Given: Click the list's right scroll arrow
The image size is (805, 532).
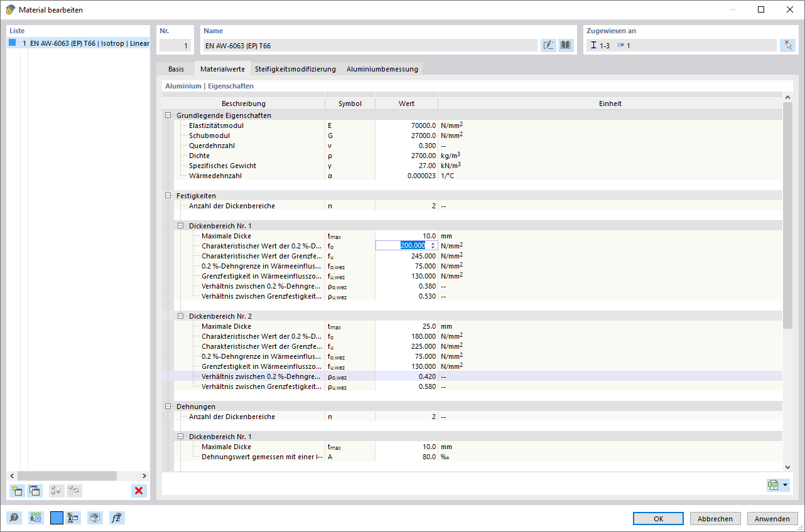Looking at the screenshot, I should tap(144, 476).
